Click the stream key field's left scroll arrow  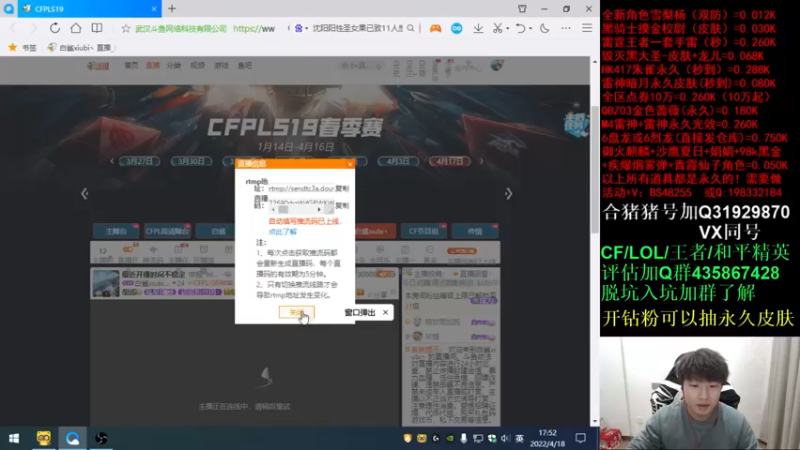273,210
